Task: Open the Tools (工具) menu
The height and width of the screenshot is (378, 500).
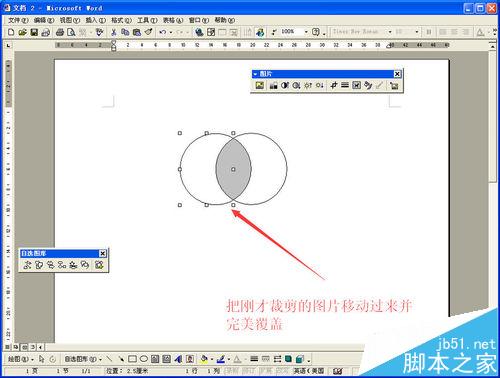Action: tap(147, 20)
